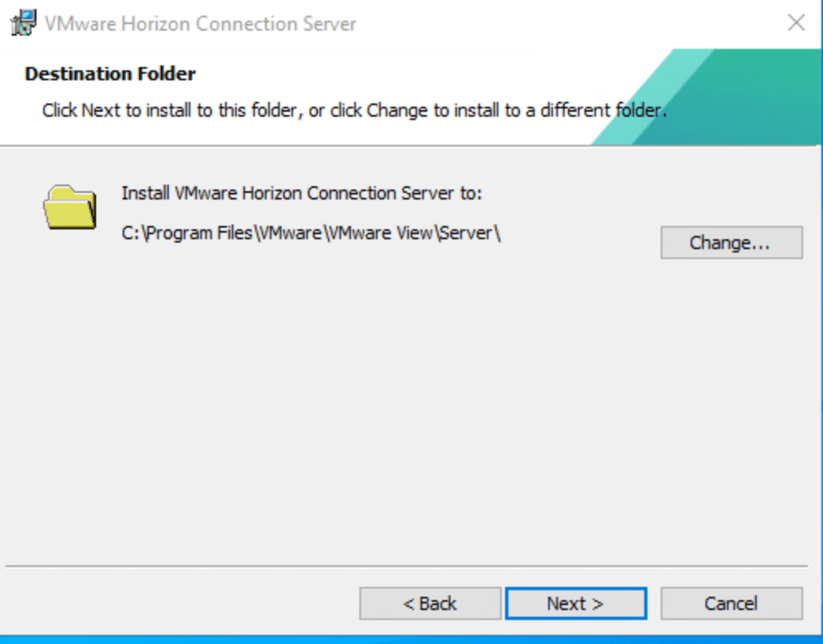The width and height of the screenshot is (823, 644).
Task: Click the installer icon in the title bar
Action: coord(23,22)
